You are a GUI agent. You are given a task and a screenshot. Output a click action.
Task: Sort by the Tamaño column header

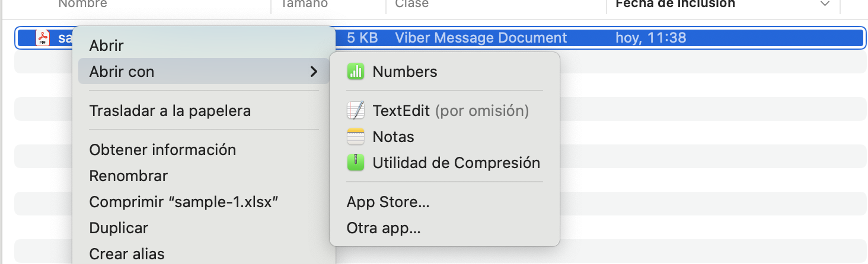click(x=304, y=4)
